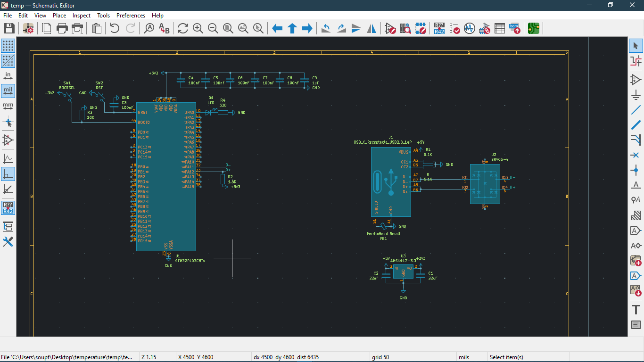The image size is (644, 362).
Task: Open the Inspect menu
Action: [81, 16]
